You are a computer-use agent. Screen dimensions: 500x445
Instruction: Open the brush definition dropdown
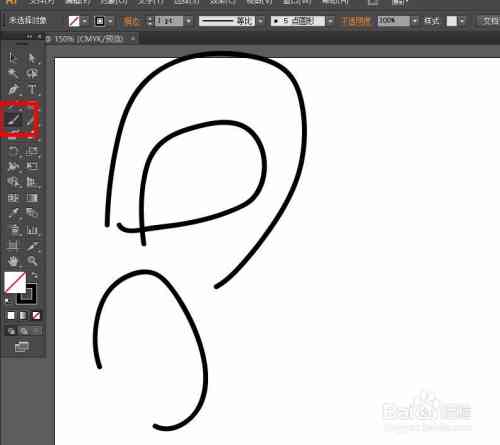tap(330, 21)
